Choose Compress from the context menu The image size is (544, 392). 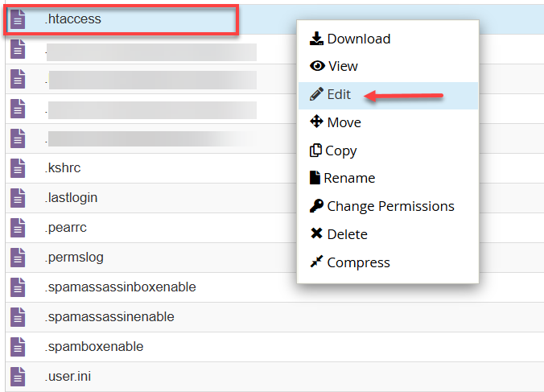pyautogui.click(x=358, y=262)
